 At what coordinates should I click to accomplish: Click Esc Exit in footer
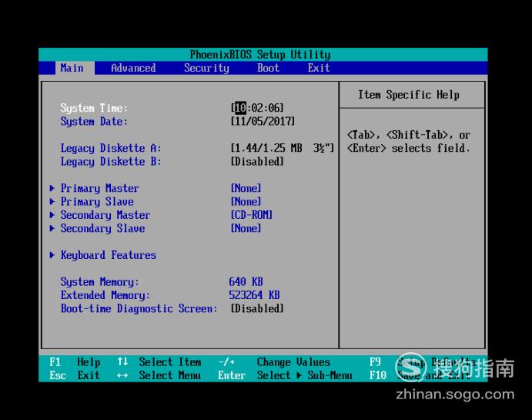tap(75, 375)
